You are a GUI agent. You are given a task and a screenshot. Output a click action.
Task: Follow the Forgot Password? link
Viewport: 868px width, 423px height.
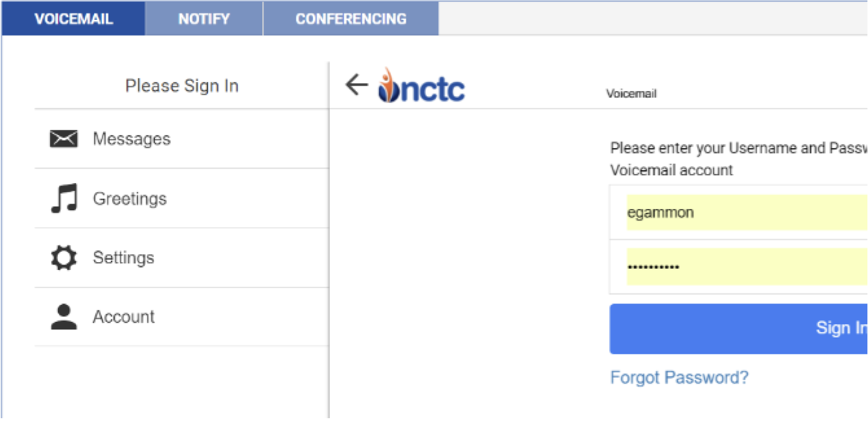pos(679,378)
